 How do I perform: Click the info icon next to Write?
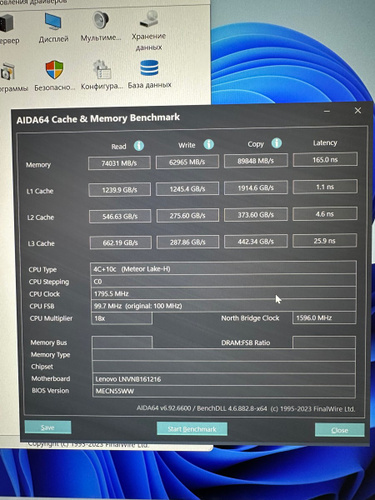pos(209,144)
